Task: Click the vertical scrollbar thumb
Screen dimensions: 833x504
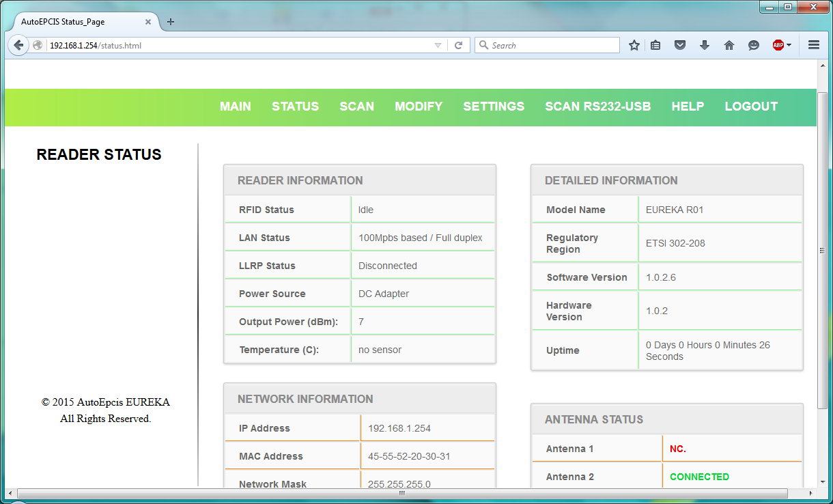Action: coord(823,250)
